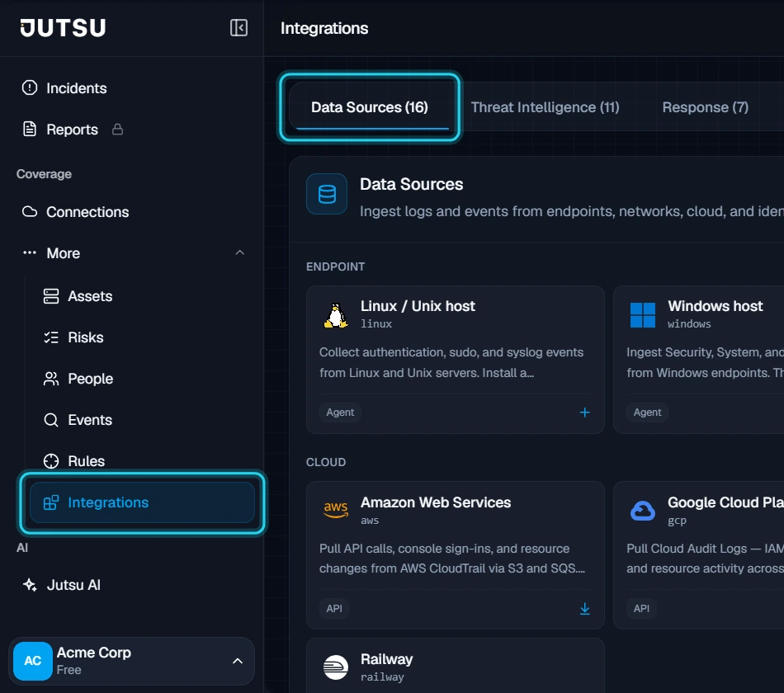This screenshot has width=784, height=693.
Task: Add the Linux / Unix host integration plus
Action: [584, 412]
